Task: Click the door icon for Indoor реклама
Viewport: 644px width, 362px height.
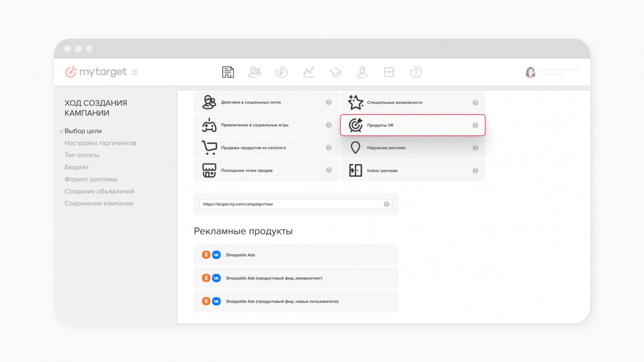Action: pos(355,171)
